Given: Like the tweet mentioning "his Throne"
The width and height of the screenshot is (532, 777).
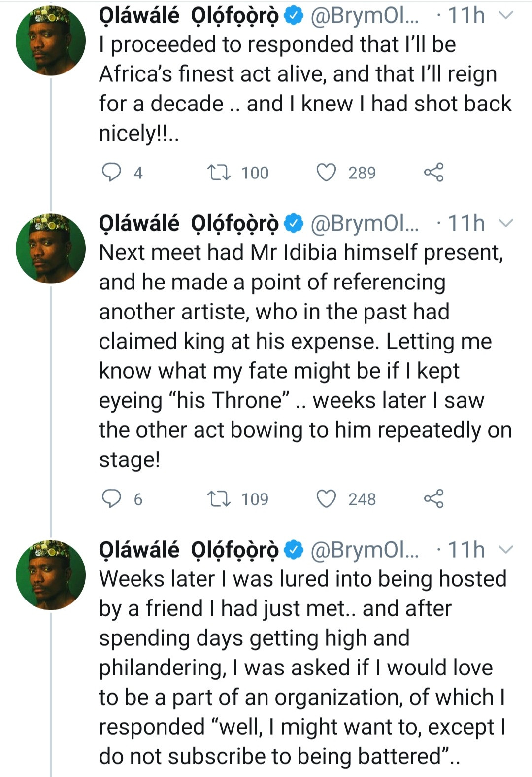Looking at the screenshot, I should pyautogui.click(x=326, y=499).
